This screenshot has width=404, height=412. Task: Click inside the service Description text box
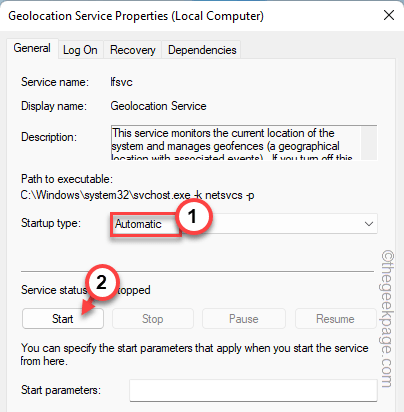236,143
